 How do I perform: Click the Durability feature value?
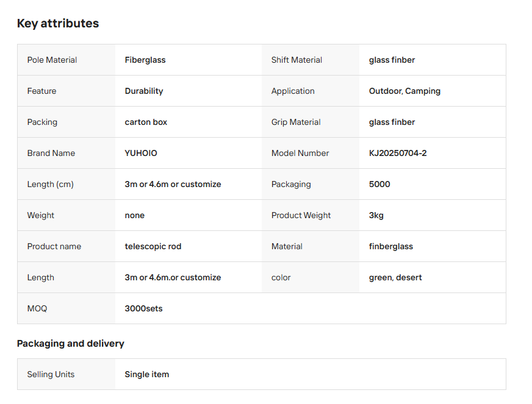click(144, 91)
